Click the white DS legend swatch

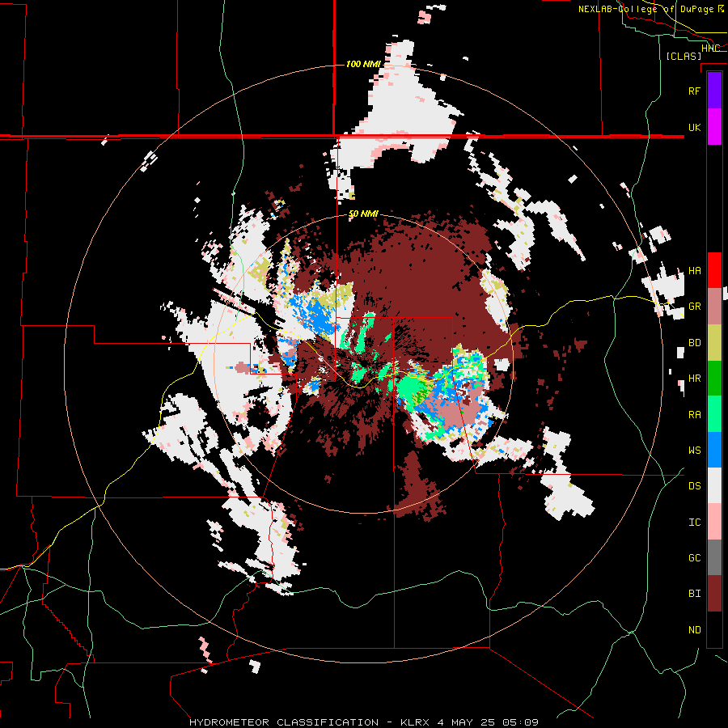click(714, 486)
